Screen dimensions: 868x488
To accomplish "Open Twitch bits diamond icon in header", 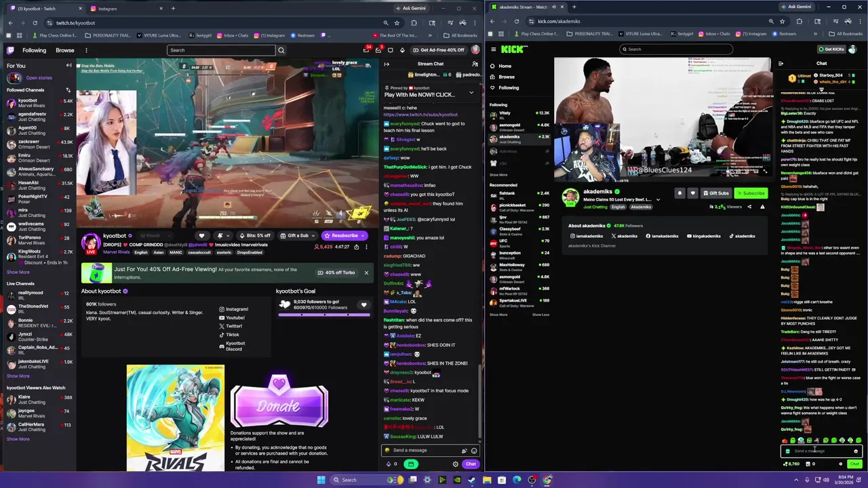I will tap(402, 50).
